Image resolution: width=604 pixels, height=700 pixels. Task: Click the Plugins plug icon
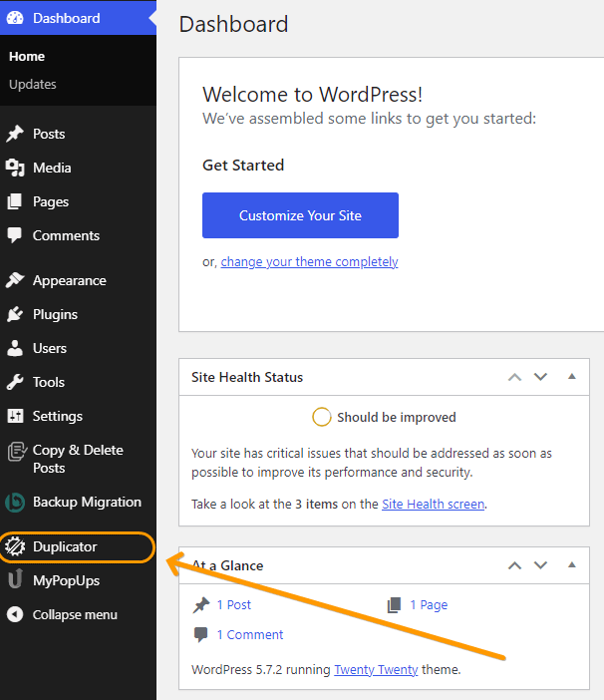(x=15, y=314)
